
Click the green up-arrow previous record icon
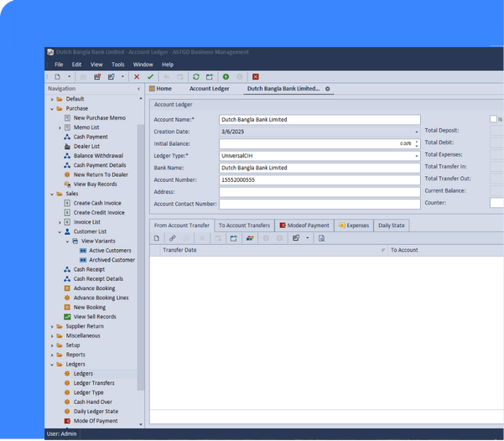click(x=226, y=77)
